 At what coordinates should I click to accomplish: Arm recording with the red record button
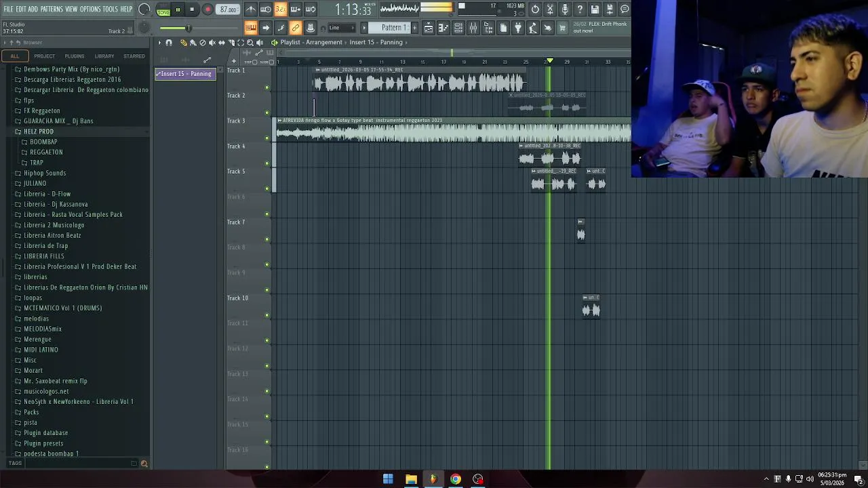(x=208, y=9)
